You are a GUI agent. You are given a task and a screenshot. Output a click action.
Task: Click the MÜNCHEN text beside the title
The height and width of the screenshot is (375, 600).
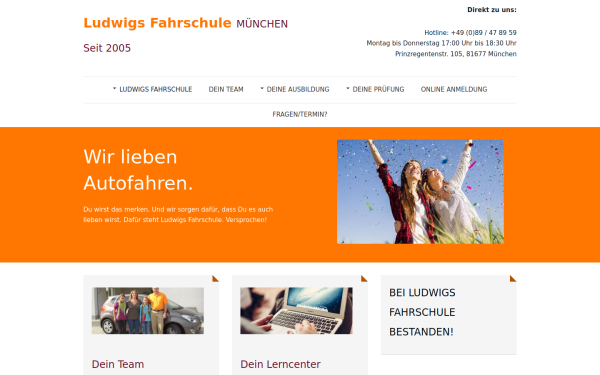coord(262,24)
